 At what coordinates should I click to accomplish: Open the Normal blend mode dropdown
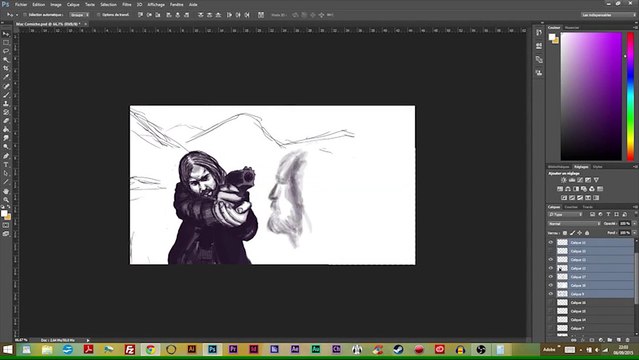[x=574, y=223]
